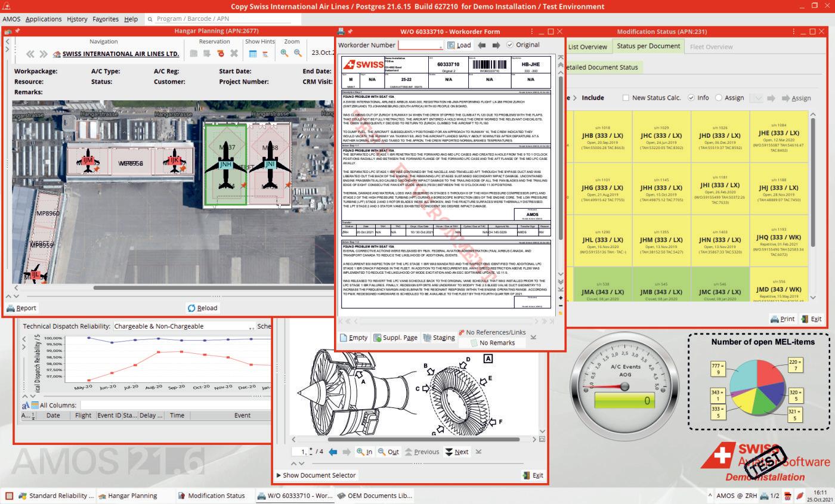Select the JNH aircraft on the hangar map
Image resolution: width=835 pixels, height=504 pixels.
click(225, 165)
